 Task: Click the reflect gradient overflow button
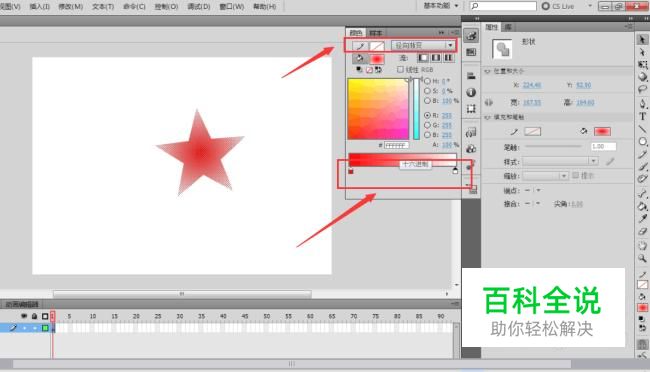pyautogui.click(x=436, y=58)
